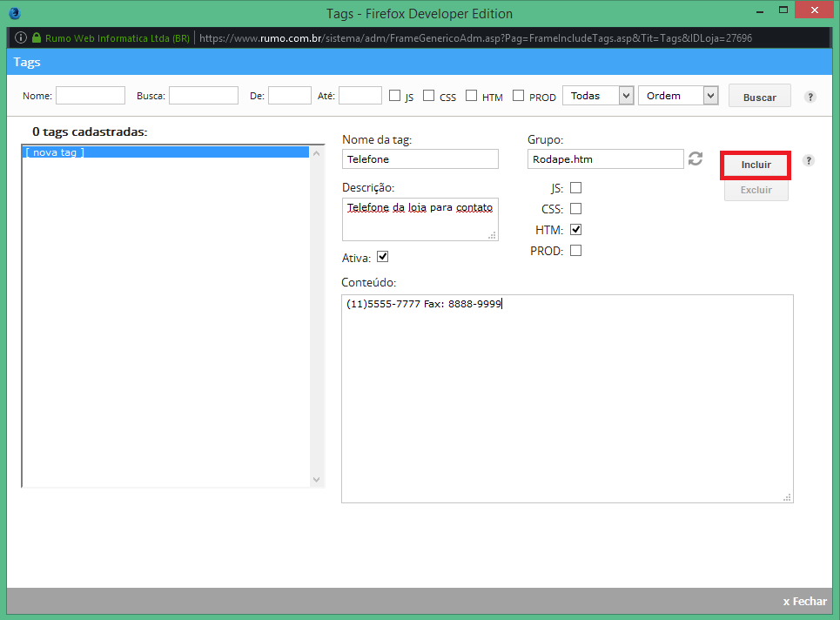Click the Busca search input field
840x620 pixels.
pos(204,96)
